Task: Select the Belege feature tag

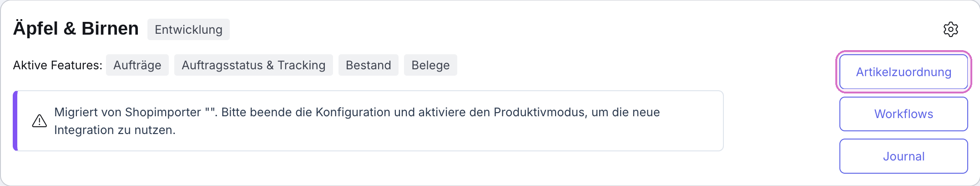Action: click(x=430, y=65)
